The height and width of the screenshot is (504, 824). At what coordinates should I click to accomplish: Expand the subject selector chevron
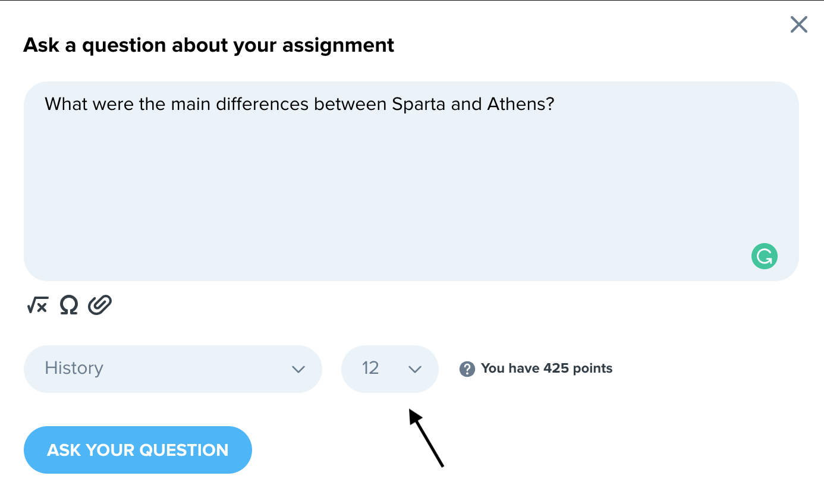298,369
